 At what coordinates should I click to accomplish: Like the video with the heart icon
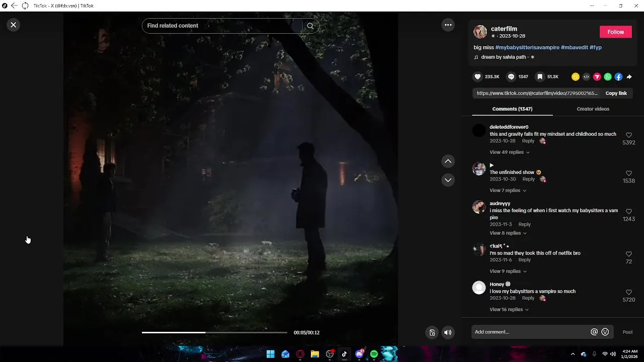477,77
